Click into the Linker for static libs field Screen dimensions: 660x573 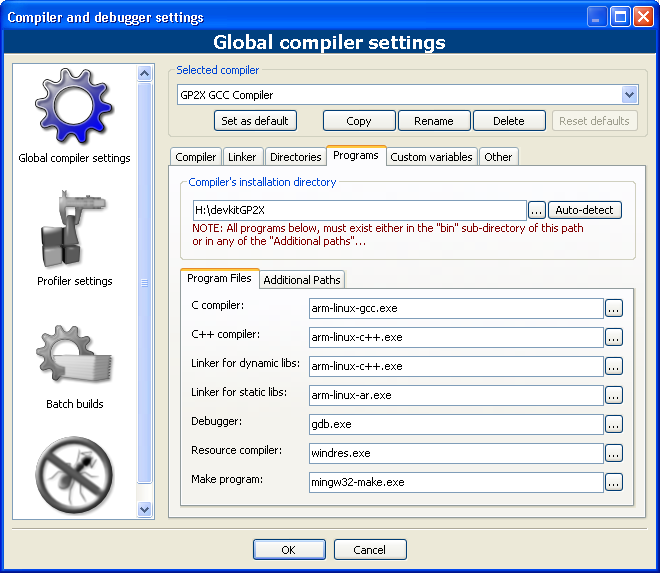[456, 395]
